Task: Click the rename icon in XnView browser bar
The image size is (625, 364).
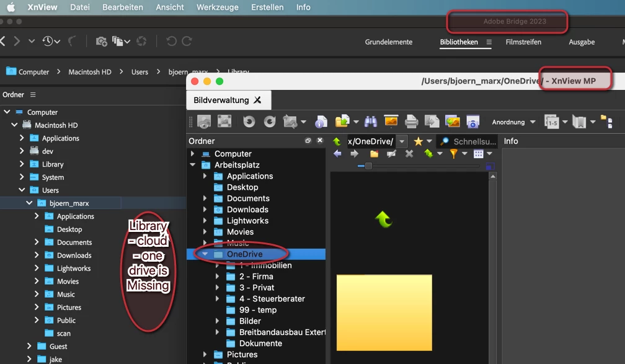Action: pos(391,154)
